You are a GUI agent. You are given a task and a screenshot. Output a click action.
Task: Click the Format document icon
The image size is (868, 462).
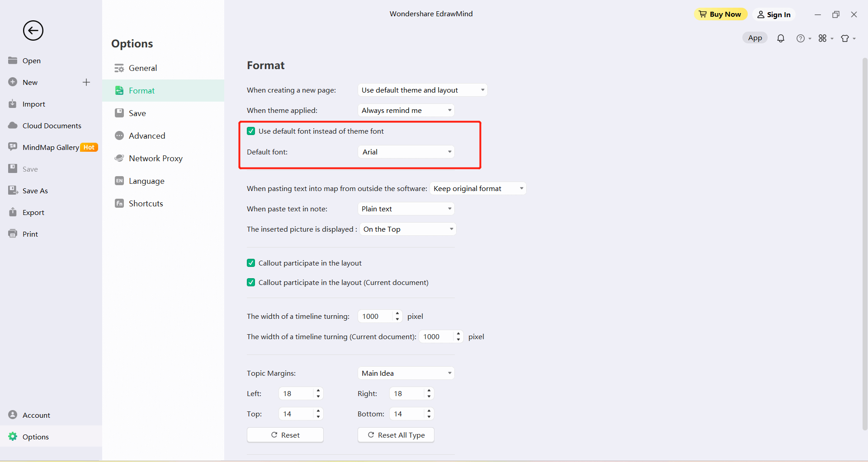[119, 90]
